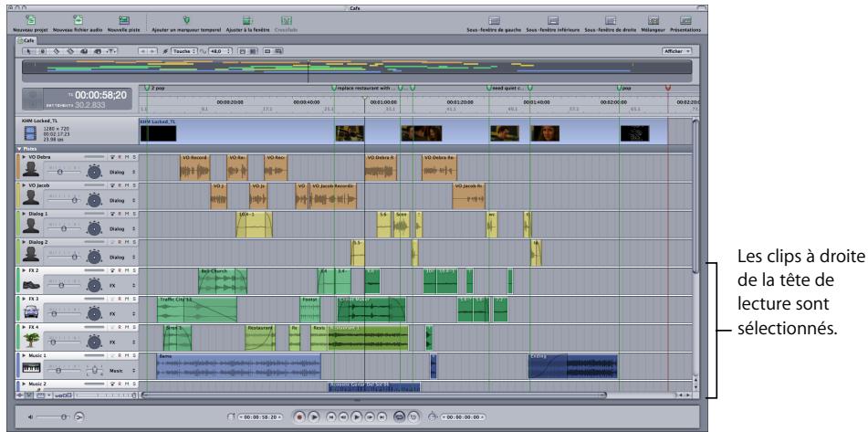The image size is (868, 432).
Task: Click the tree icon of FX 4 track
Action: coord(30,341)
